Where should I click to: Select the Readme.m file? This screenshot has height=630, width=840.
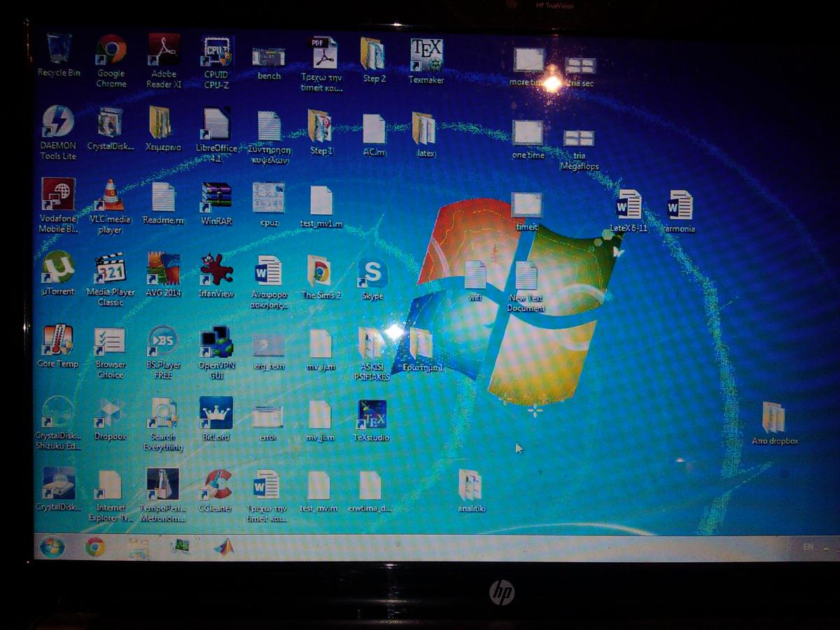[x=163, y=197]
